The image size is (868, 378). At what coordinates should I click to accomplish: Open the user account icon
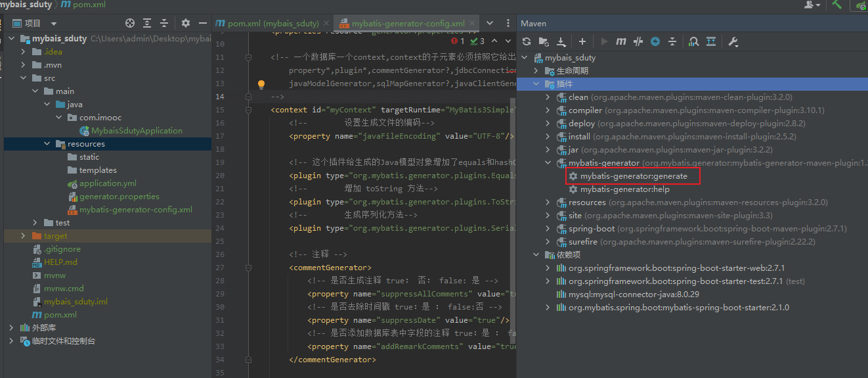pyautogui.click(x=813, y=5)
